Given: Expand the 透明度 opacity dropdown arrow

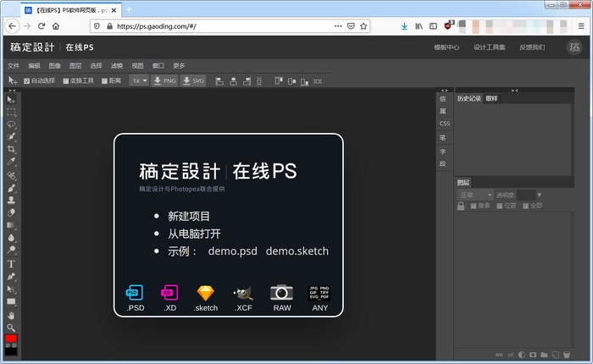Looking at the screenshot, I should pyautogui.click(x=540, y=195).
